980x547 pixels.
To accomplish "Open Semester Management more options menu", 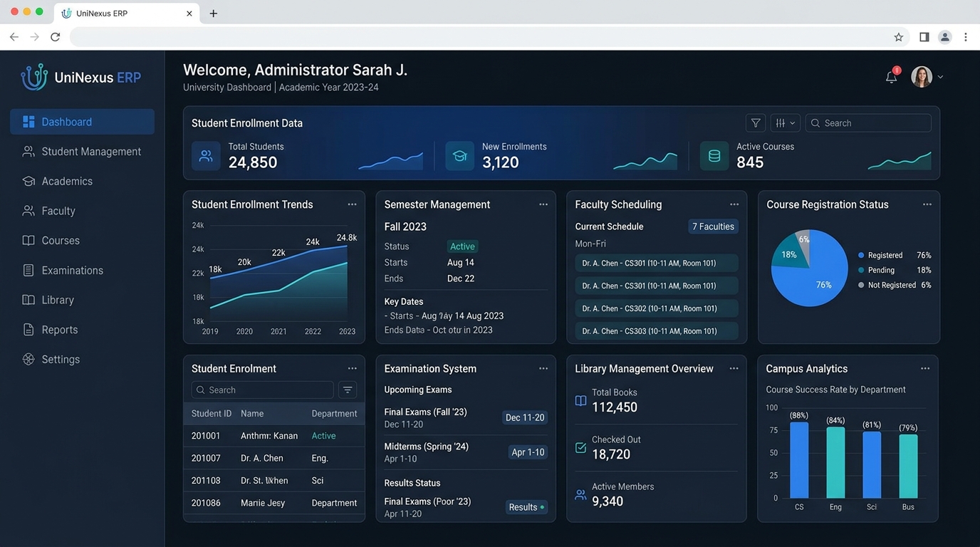I will (543, 204).
